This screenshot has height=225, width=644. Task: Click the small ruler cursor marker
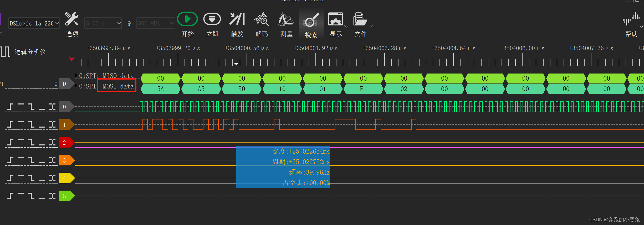[x=236, y=64]
